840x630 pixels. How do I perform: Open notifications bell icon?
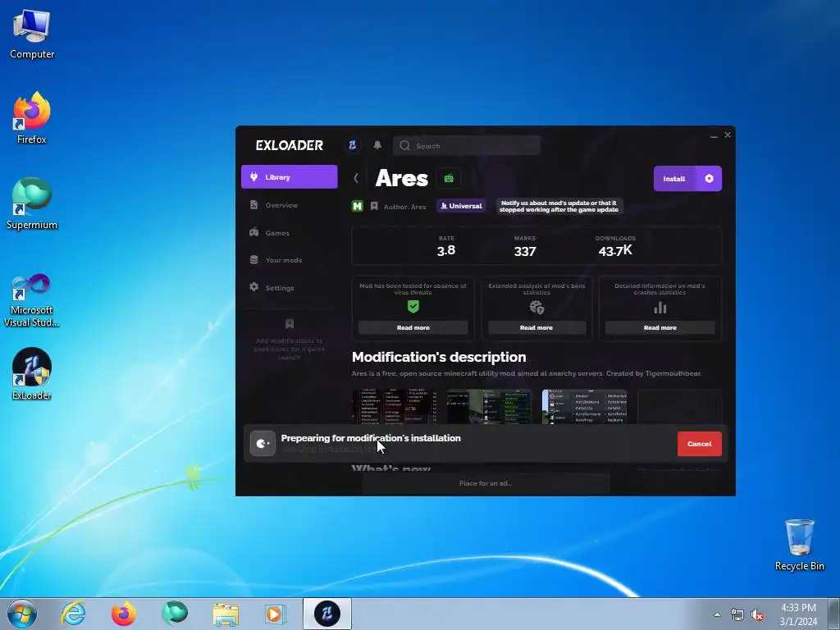click(x=377, y=145)
